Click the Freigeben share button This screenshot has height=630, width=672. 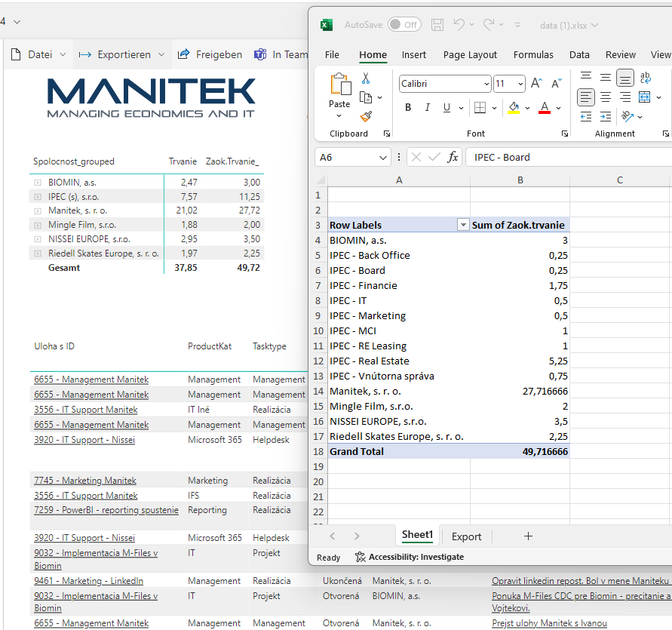(x=210, y=54)
